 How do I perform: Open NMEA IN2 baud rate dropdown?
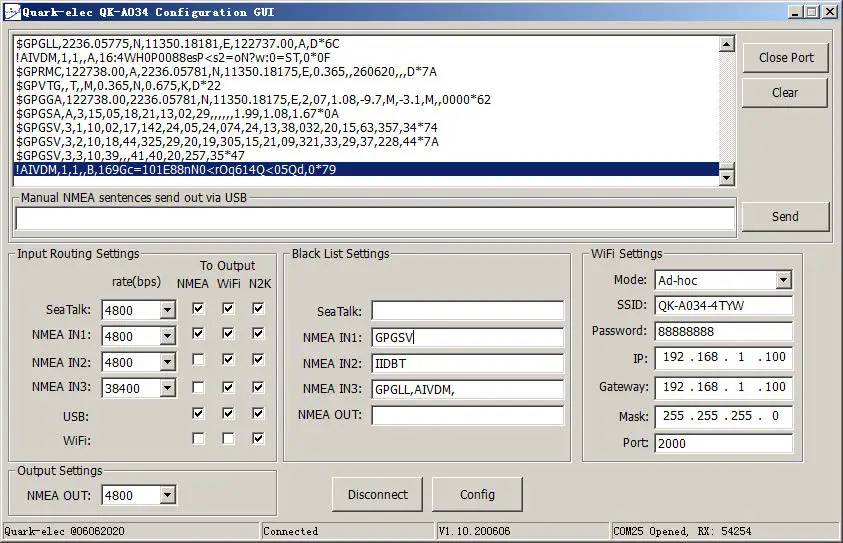(168, 362)
